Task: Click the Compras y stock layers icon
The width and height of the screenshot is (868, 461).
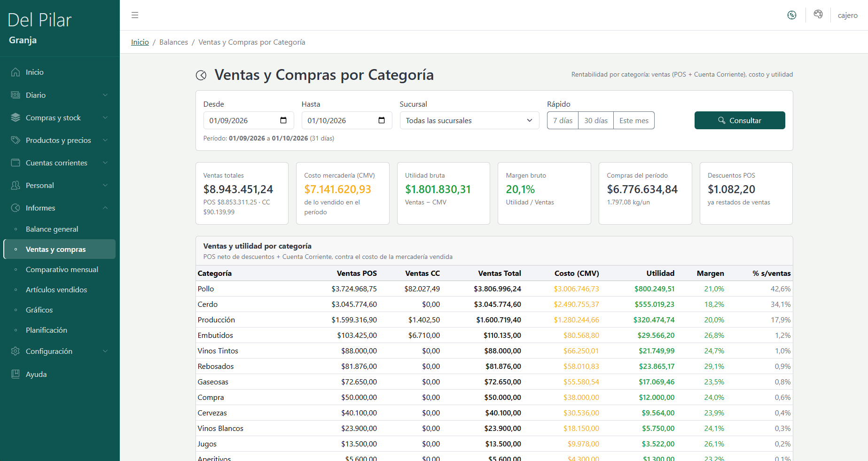Action: click(x=16, y=117)
